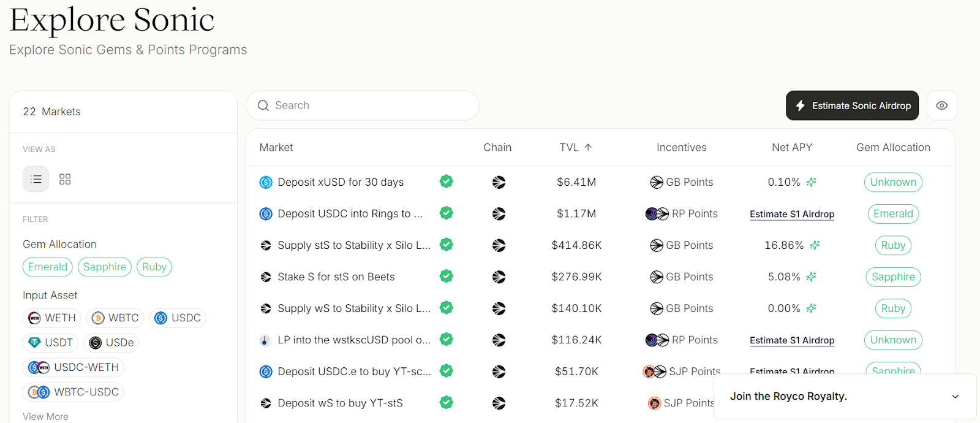Filter by USDC-WETH input asset
The image size is (980, 423).
[73, 367]
